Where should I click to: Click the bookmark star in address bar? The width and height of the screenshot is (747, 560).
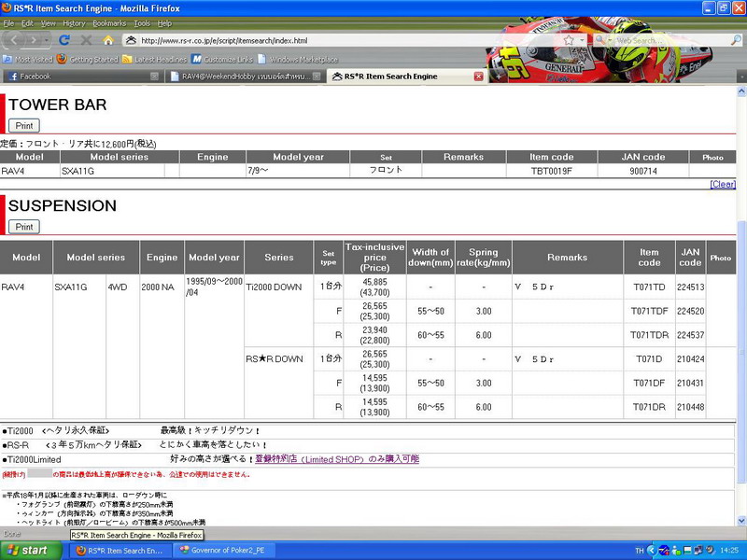pos(570,40)
